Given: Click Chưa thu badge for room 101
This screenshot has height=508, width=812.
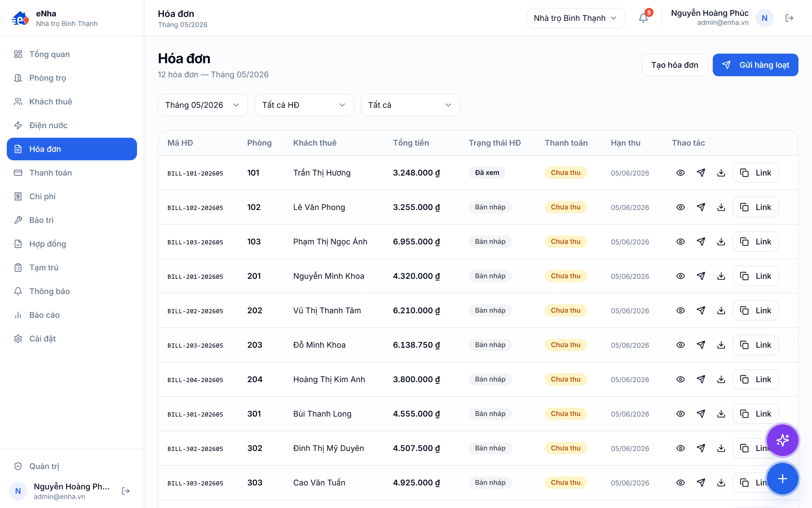Looking at the screenshot, I should (x=565, y=173).
